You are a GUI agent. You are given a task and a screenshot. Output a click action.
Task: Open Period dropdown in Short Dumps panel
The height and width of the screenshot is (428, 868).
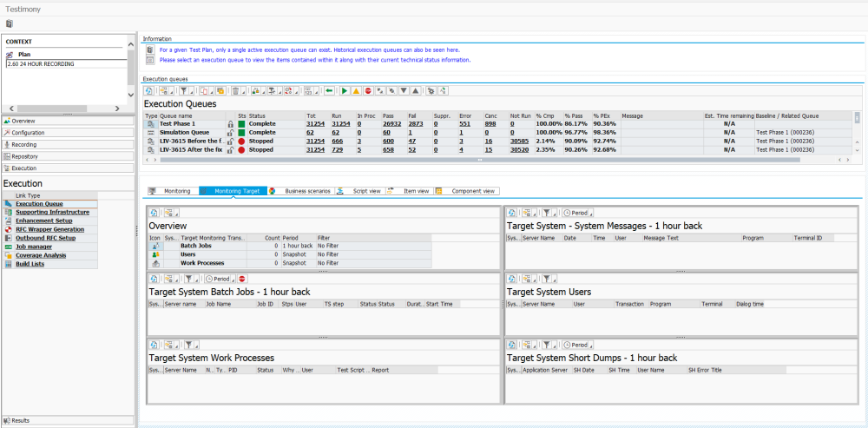(x=578, y=345)
